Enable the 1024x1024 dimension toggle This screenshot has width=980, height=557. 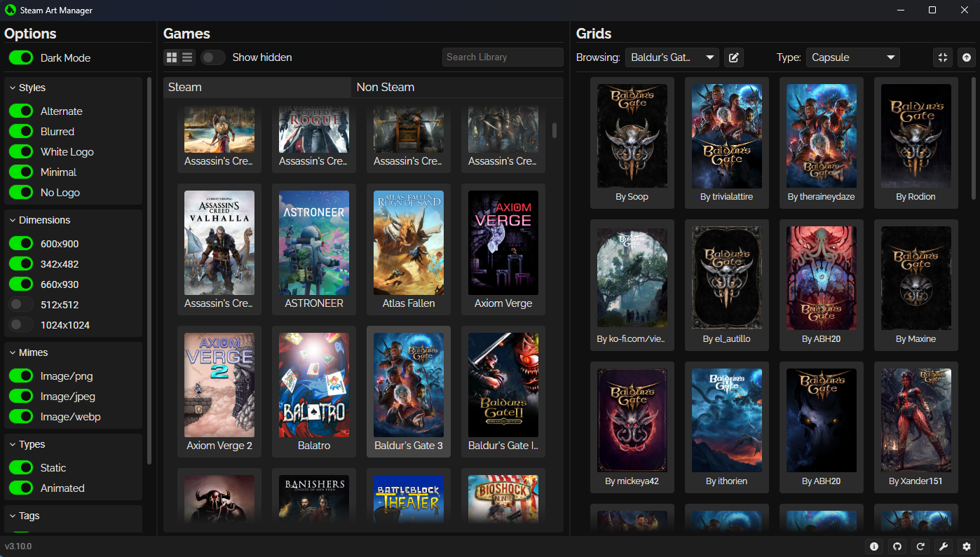point(21,325)
